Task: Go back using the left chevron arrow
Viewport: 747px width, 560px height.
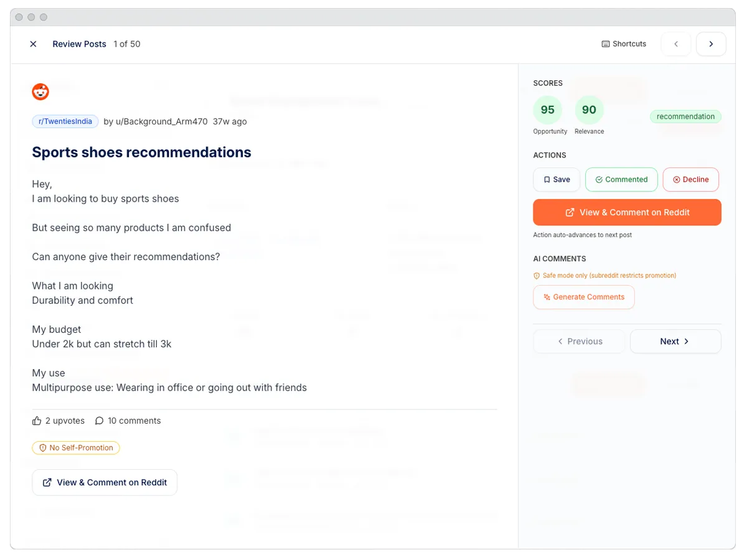Action: tap(675, 44)
